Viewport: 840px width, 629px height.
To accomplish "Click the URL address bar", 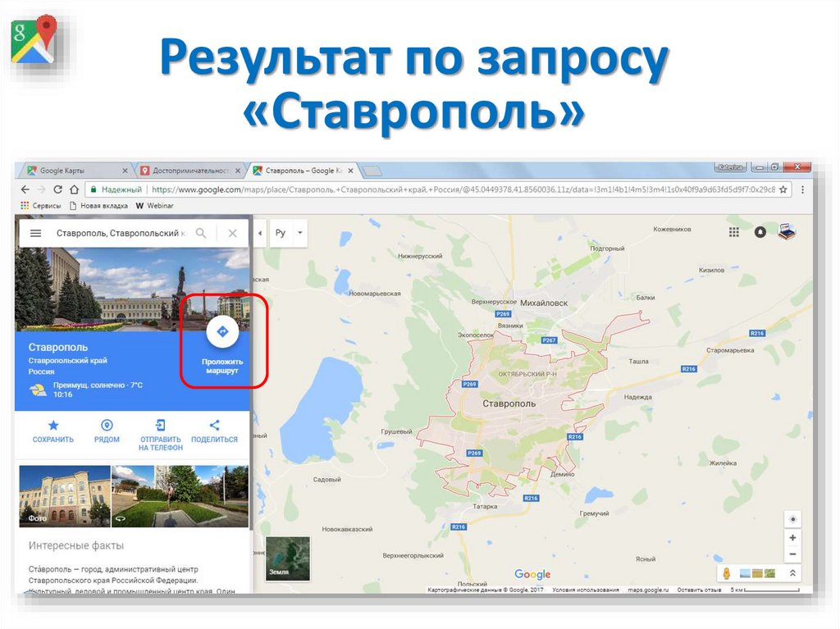I will [x=440, y=189].
